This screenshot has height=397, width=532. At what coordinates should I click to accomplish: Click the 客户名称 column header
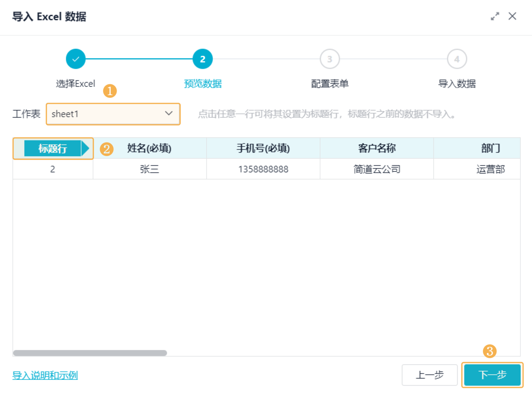(377, 148)
